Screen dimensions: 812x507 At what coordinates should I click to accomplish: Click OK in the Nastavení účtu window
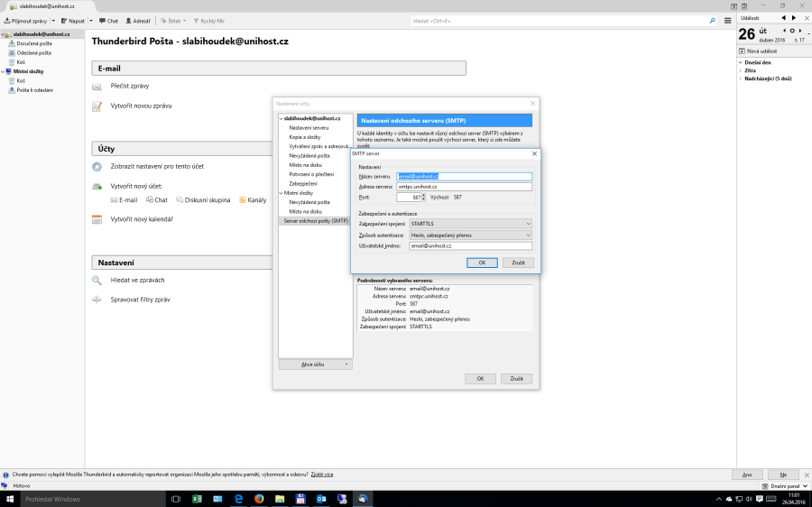[x=481, y=379]
